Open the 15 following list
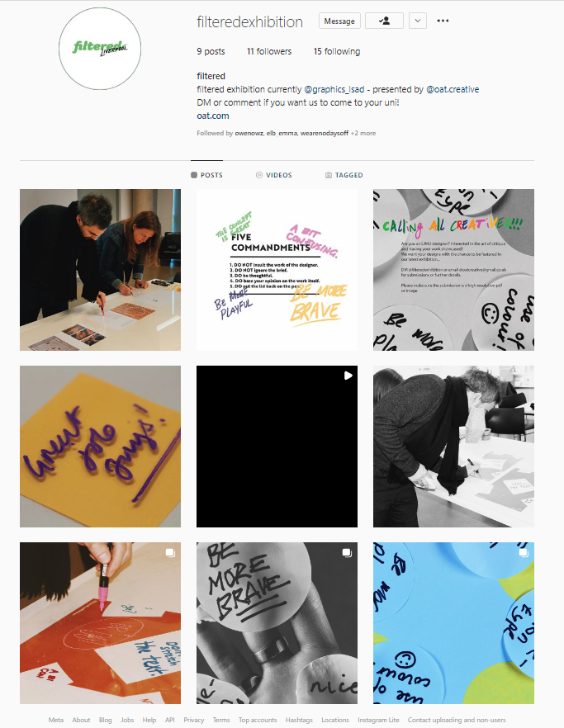Screen dimensions: 564x728 [x=337, y=51]
